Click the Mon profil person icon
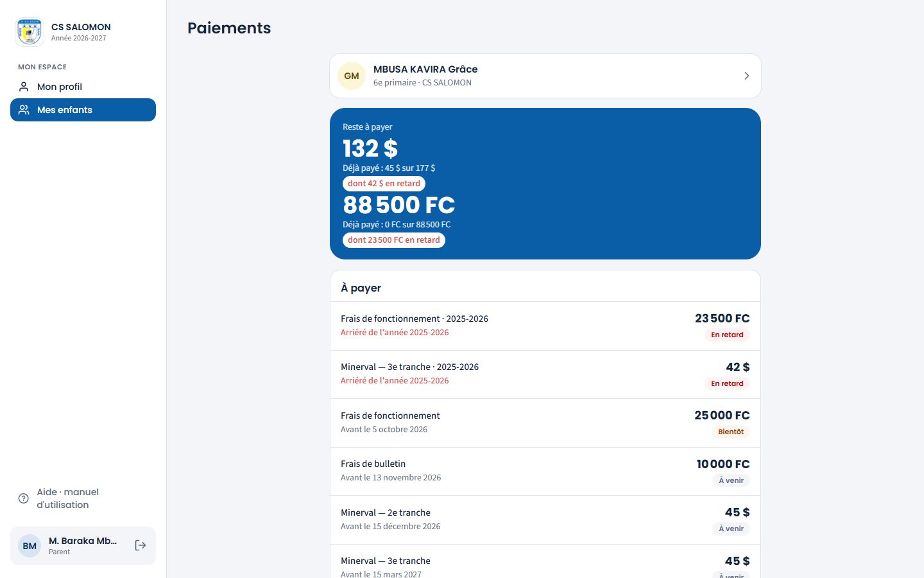This screenshot has width=924, height=578. tap(24, 87)
